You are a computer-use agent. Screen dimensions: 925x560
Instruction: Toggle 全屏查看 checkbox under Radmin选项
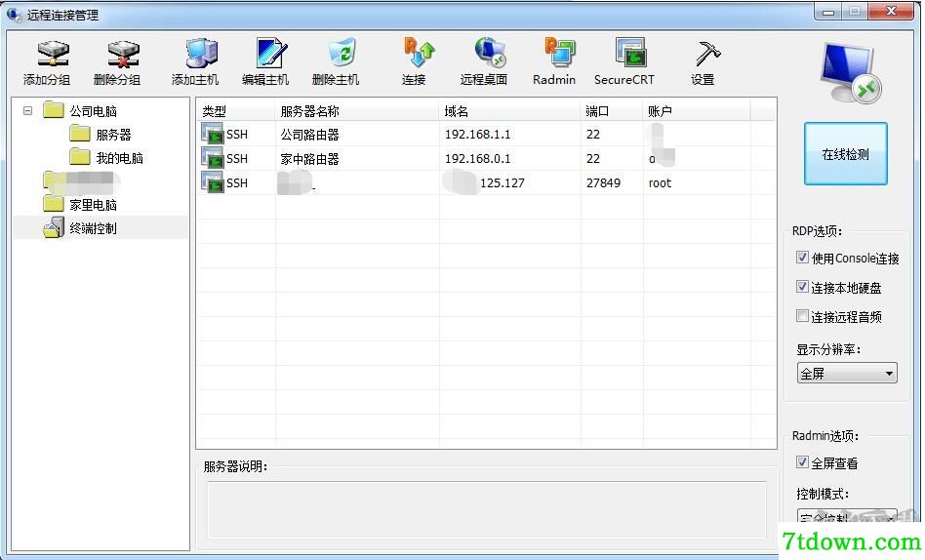coord(802,462)
